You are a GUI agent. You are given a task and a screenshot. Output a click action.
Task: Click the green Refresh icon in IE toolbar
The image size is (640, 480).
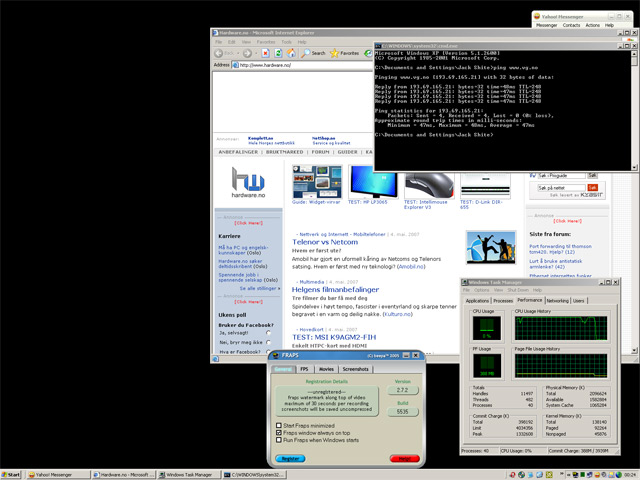point(278,53)
